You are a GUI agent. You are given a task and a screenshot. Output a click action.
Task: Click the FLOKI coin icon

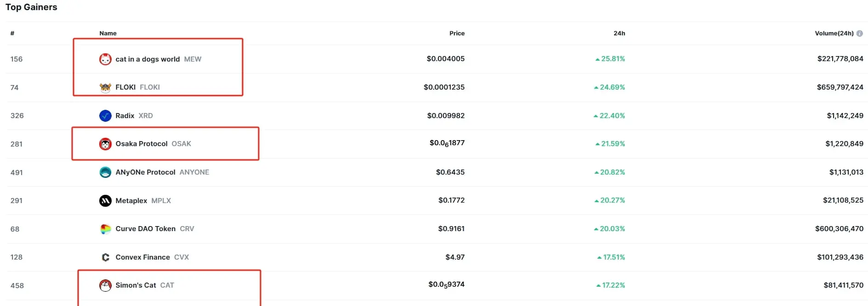105,87
